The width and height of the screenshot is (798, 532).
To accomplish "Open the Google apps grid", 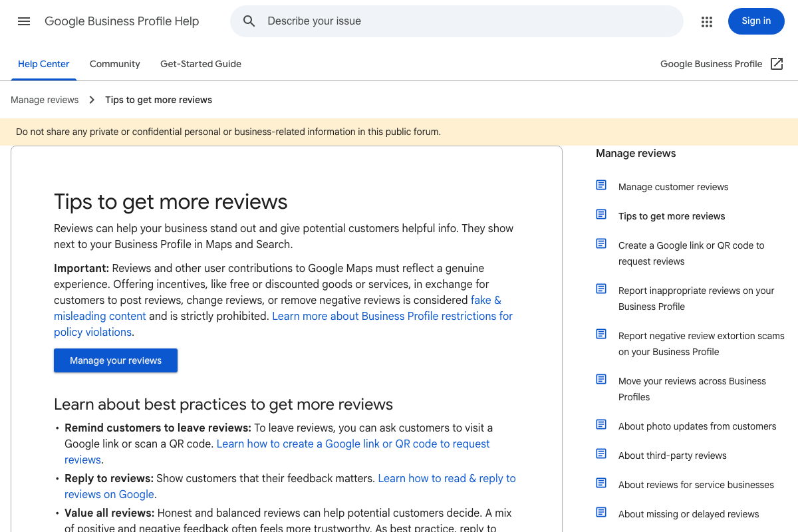I will pyautogui.click(x=707, y=22).
